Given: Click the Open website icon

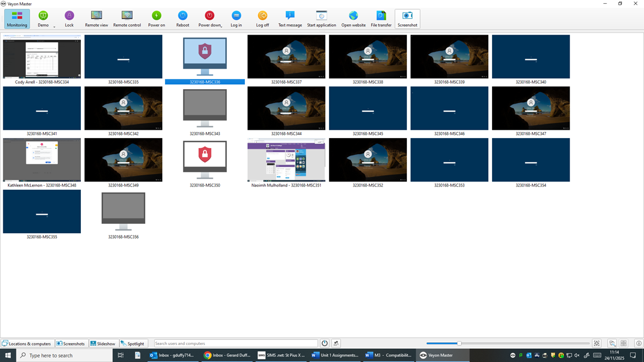Looking at the screenshot, I should tap(353, 19).
